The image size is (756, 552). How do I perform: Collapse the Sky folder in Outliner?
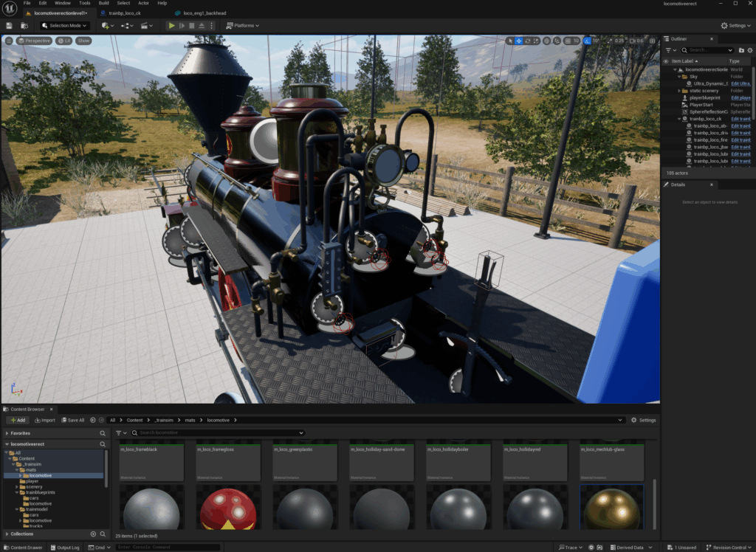(x=679, y=77)
